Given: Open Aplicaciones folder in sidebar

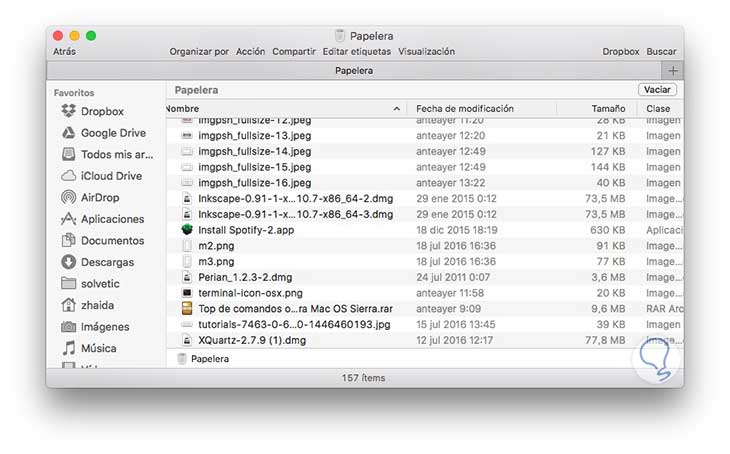Looking at the screenshot, I should tap(112, 219).
